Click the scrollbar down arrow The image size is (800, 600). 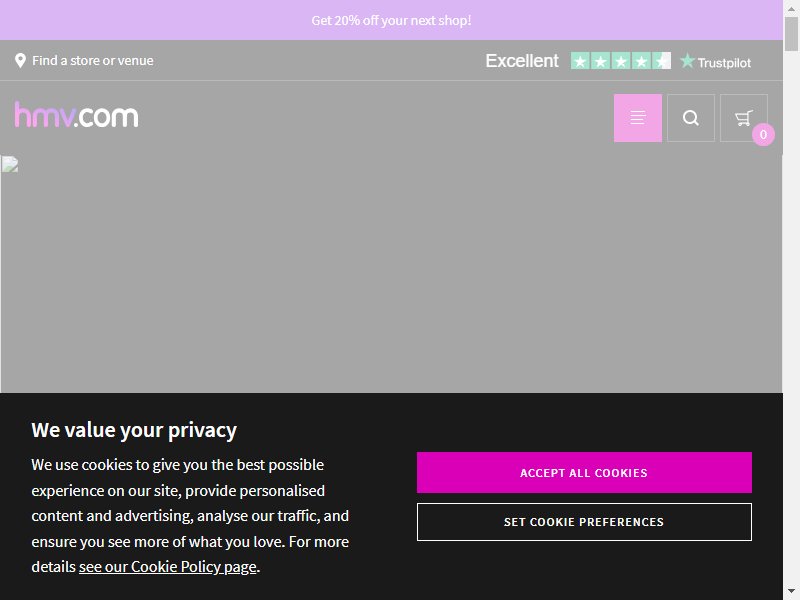pos(791,592)
